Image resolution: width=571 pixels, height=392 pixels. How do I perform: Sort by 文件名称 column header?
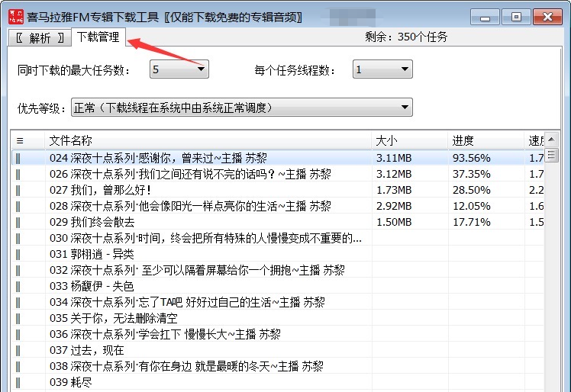coord(71,140)
